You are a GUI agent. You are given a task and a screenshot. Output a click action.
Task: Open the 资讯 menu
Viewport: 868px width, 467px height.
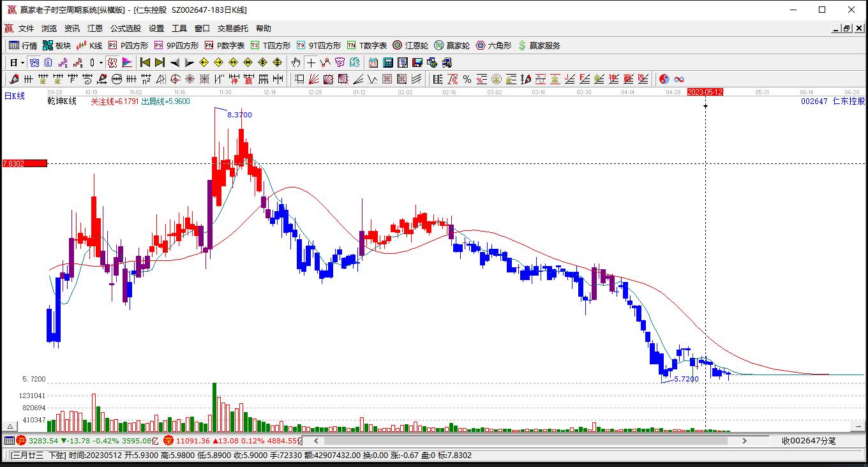tap(72, 29)
